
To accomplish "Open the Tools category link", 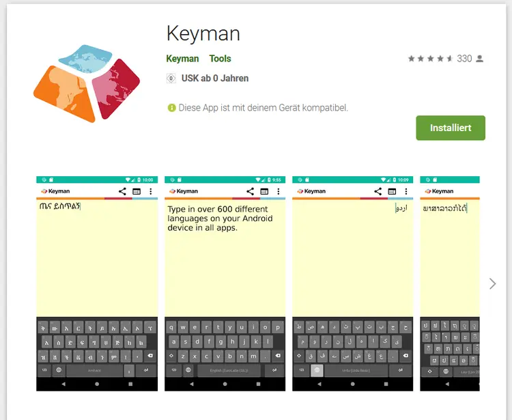I will pos(220,59).
